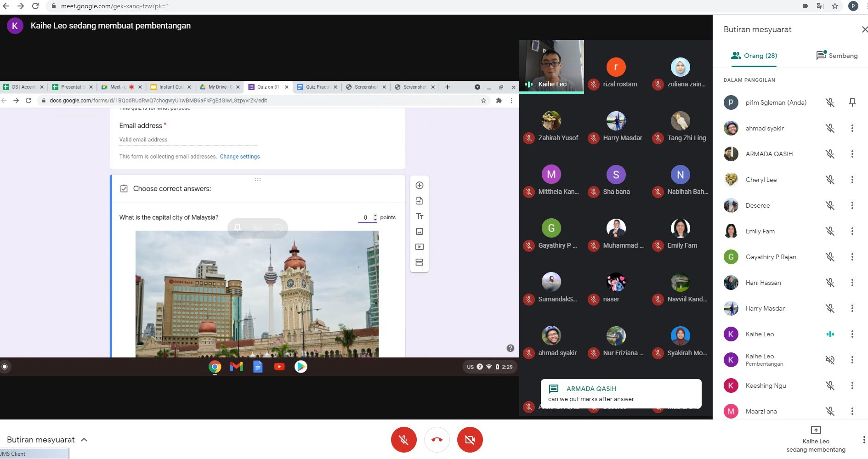Open more options for ahmad syakir
Screen dimensions: 868x459
(x=852, y=128)
